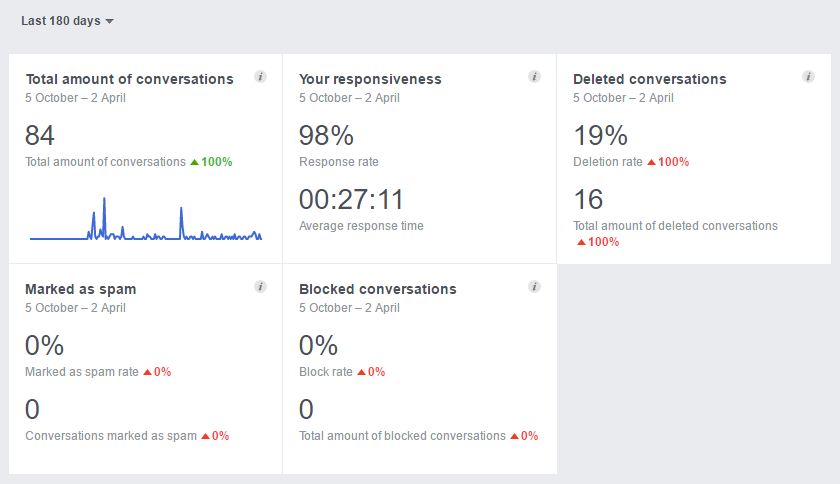The image size is (840, 484).
Task: Click the 16 deleted conversations count
Action: coord(588,199)
